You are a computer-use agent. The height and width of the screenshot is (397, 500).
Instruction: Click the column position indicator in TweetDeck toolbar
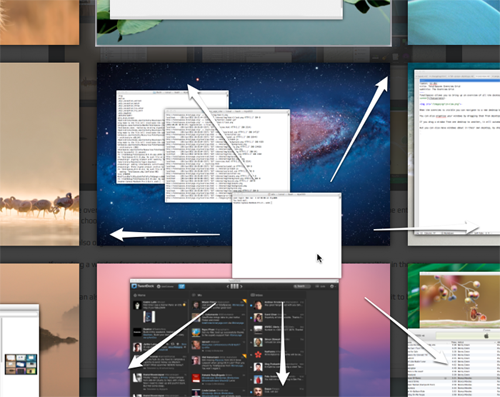(x=235, y=286)
